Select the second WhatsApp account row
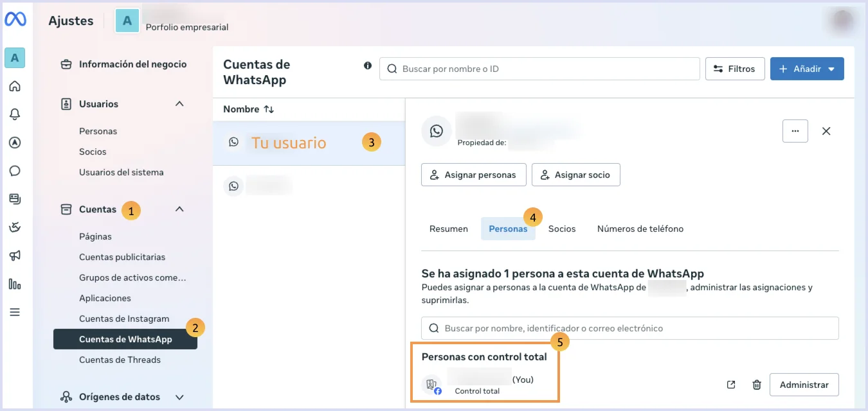The image size is (868, 411). pyautogui.click(x=309, y=186)
